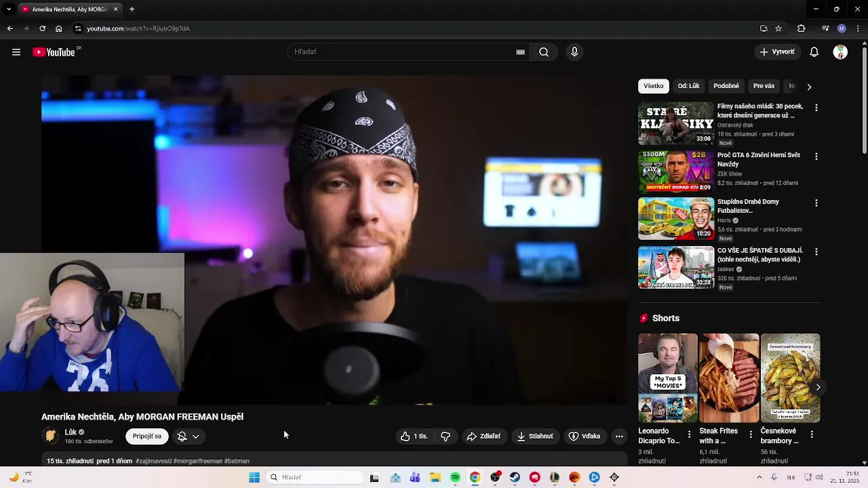Click the Pripojiť sa join button

click(147, 436)
